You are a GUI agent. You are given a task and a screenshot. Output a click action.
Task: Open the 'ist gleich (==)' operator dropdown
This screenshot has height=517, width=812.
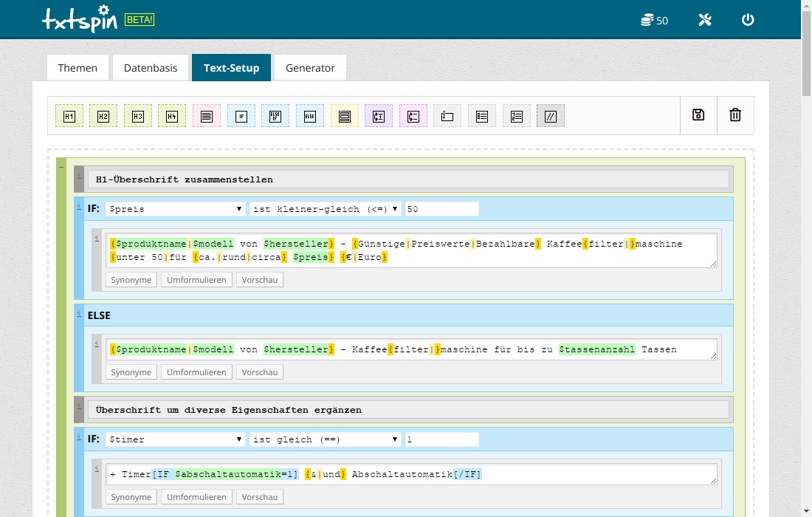(326, 439)
